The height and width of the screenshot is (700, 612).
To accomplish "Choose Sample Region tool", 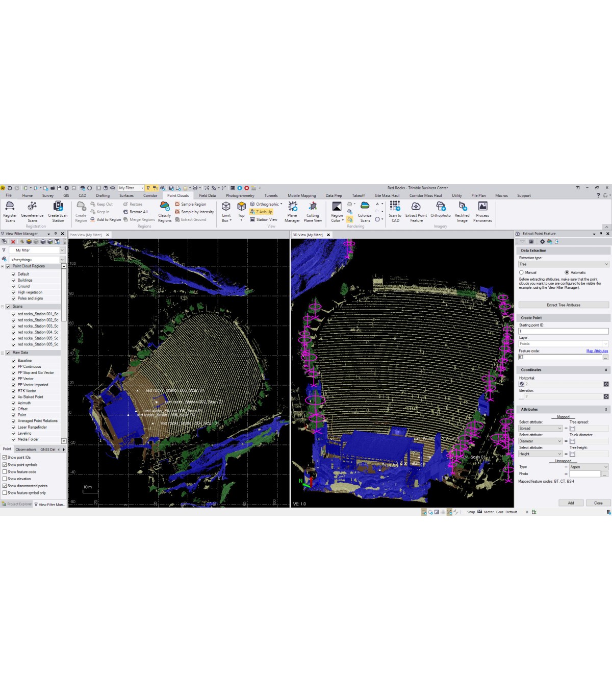I will tap(190, 204).
